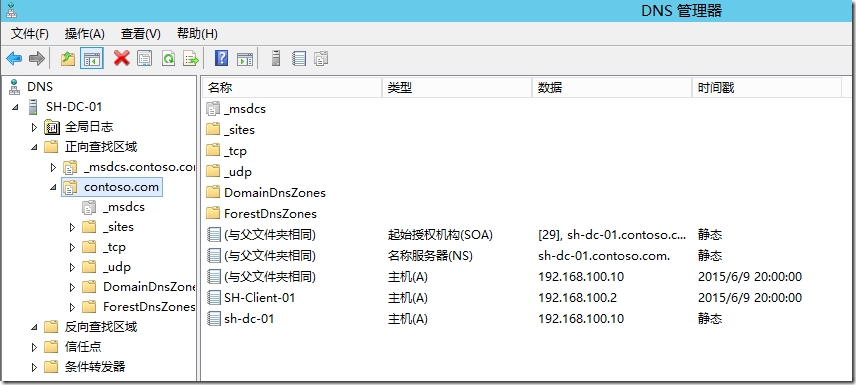Screen dimensions: 856x385
Task: Select contoso.com zone in the tree
Action: pos(121,187)
